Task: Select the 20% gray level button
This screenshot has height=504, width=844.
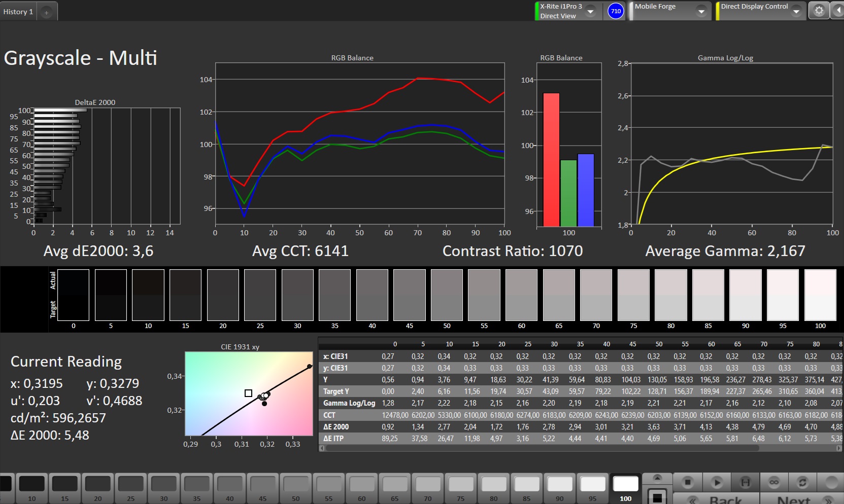Action: pyautogui.click(x=98, y=488)
